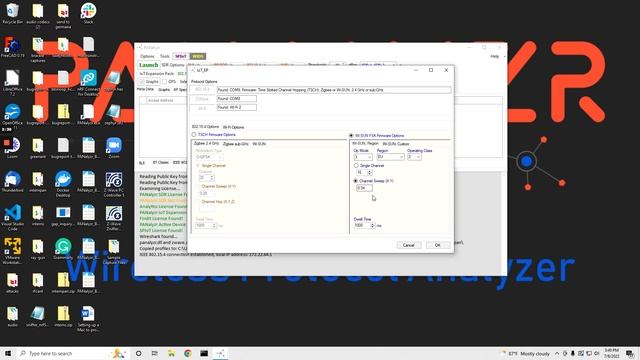Image resolution: width=640 pixels, height=360 pixels.
Task: Open Task View from the taskbar
Action: point(155,353)
